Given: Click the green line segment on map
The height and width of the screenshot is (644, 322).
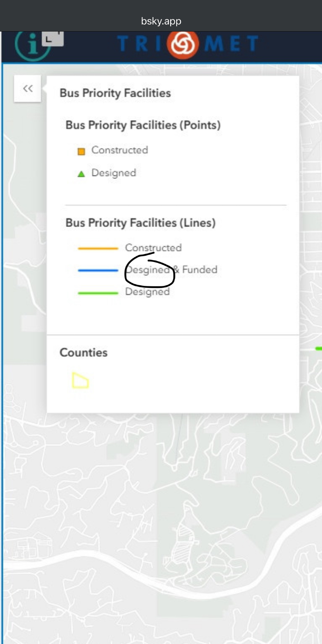Looking at the screenshot, I should 318,348.
